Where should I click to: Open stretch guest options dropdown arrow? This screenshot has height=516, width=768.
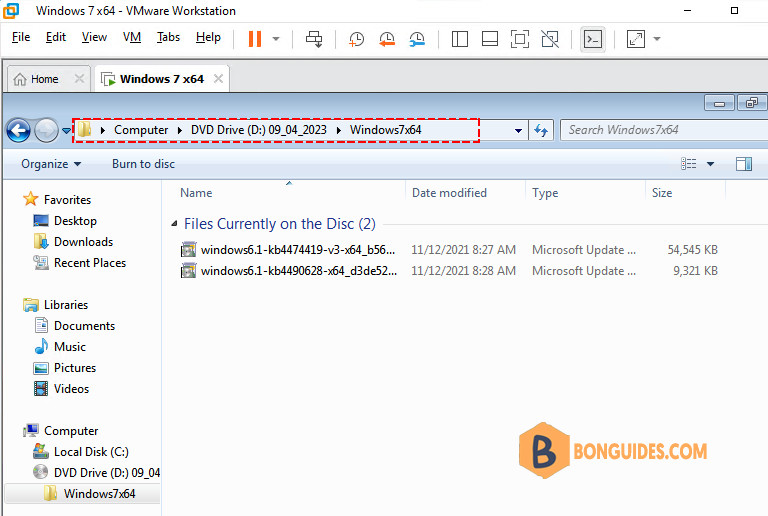[x=657, y=39]
